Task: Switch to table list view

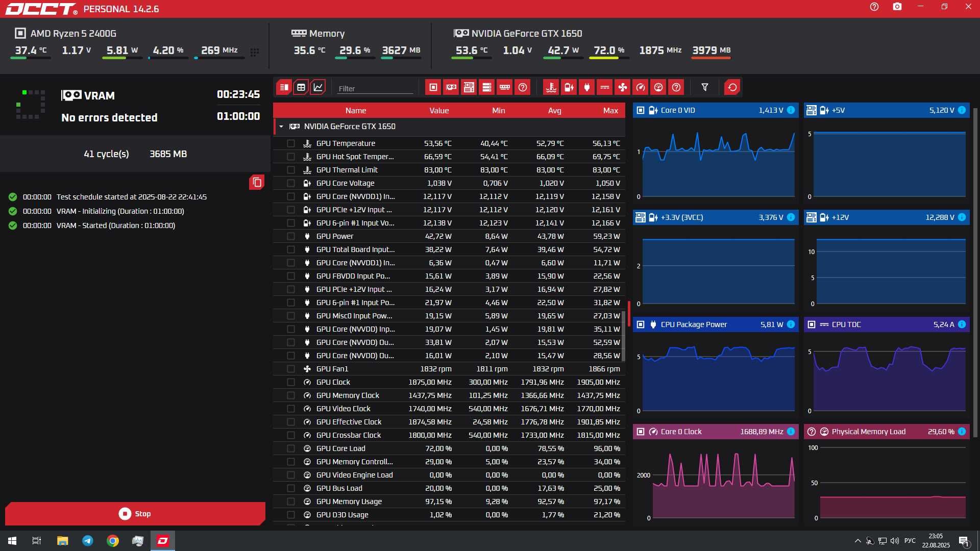Action: [x=284, y=87]
